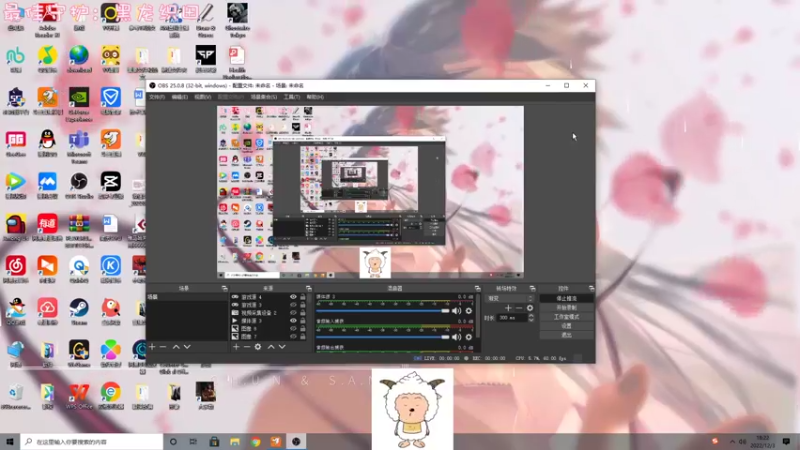
Task: Open the Microsoft Teams desktop icon
Action: click(79, 146)
